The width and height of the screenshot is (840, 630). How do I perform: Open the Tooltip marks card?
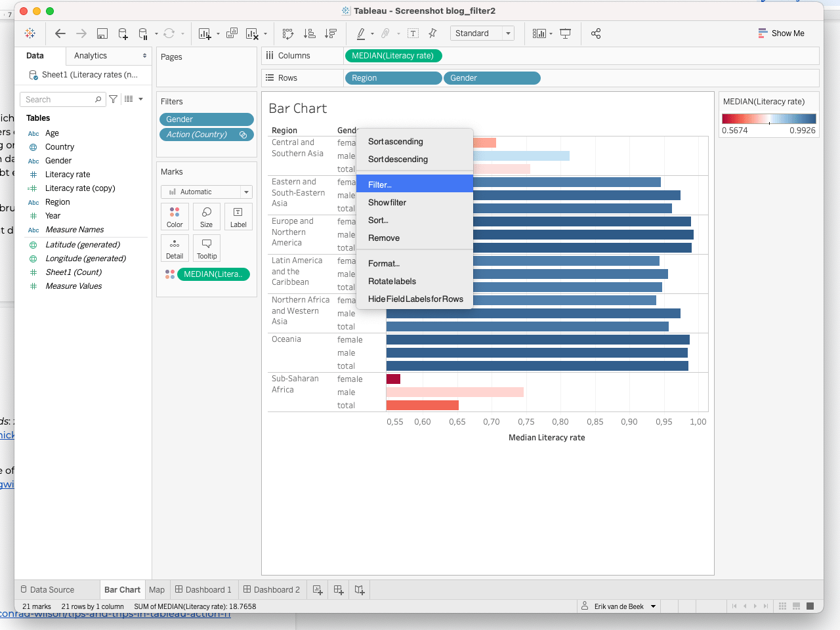pyautogui.click(x=207, y=248)
